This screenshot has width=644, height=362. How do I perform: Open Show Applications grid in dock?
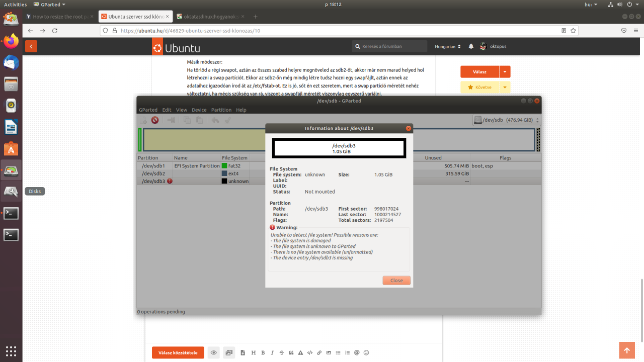point(11,350)
